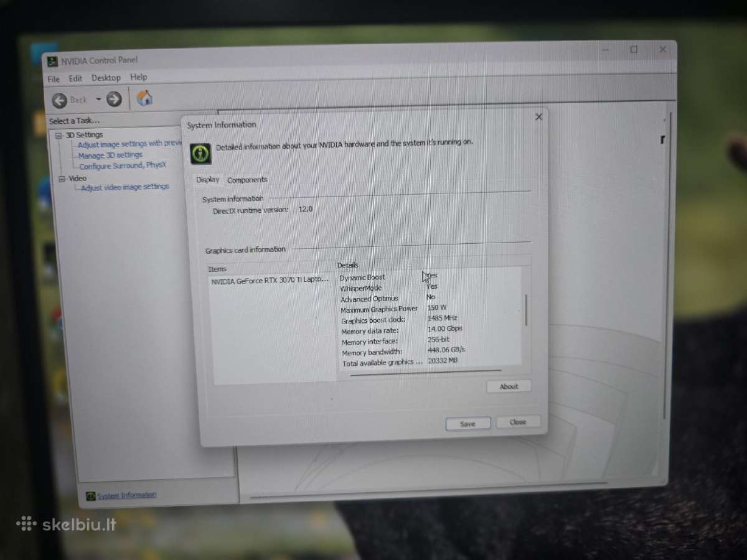The width and height of the screenshot is (747, 560).
Task: Open the System Information link
Action: pyautogui.click(x=127, y=495)
